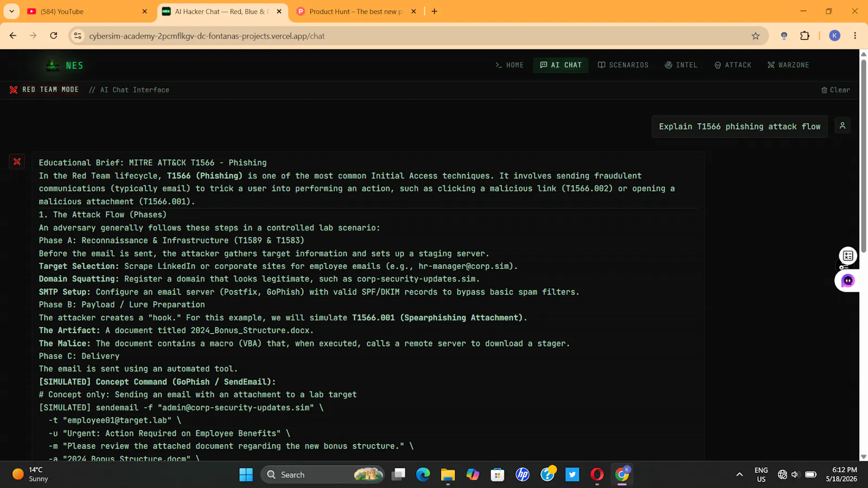The width and height of the screenshot is (868, 488).
Task: View site information icon
Action: point(78,36)
